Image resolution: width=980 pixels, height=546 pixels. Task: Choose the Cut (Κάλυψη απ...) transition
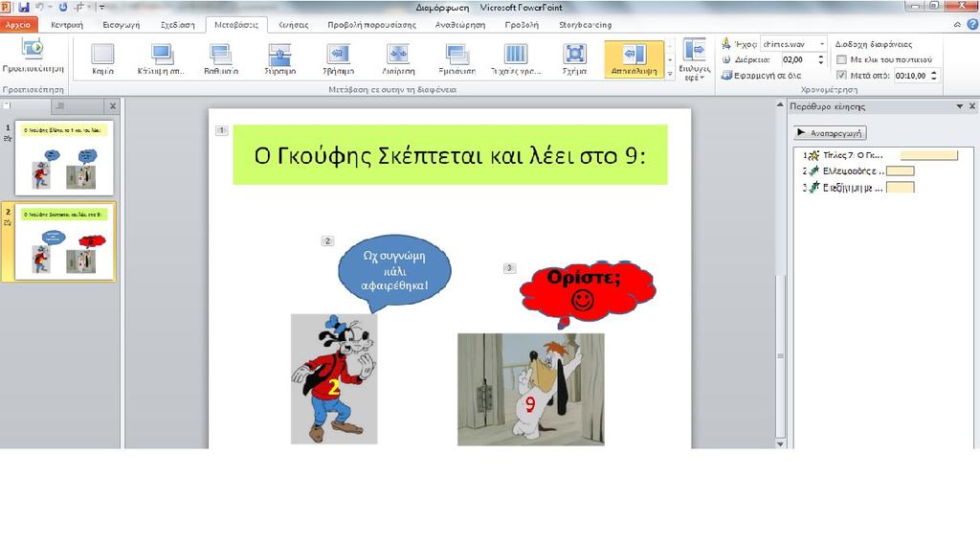tap(161, 58)
